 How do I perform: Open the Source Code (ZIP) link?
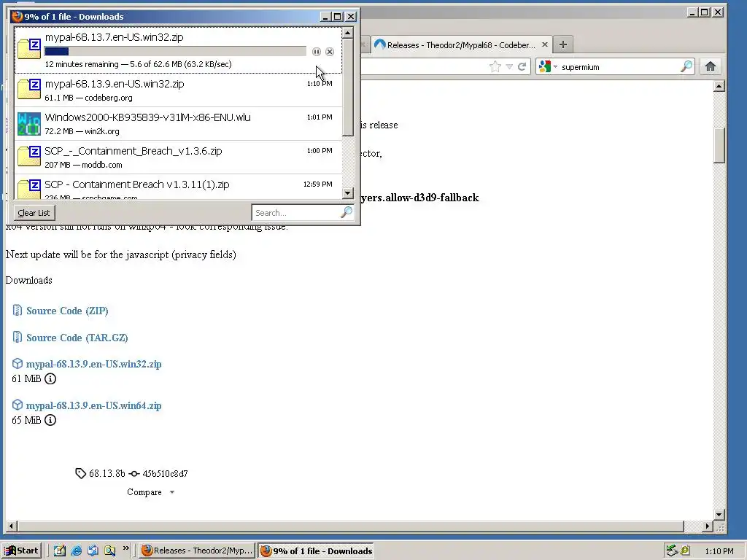tap(67, 311)
